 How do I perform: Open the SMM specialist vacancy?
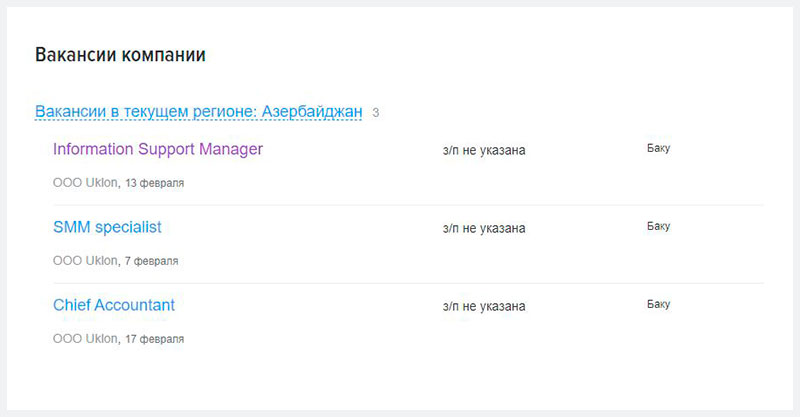pyautogui.click(x=107, y=227)
